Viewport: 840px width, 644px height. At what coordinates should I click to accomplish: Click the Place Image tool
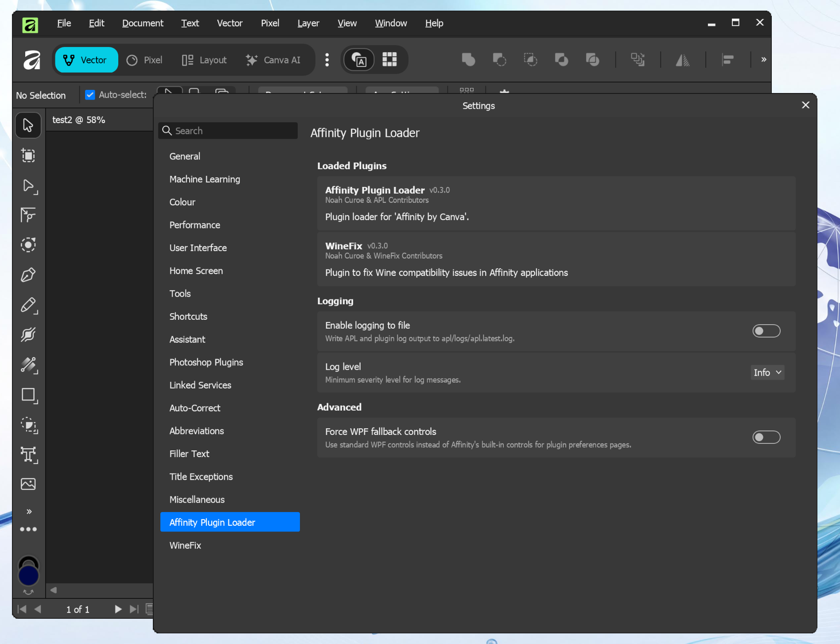tap(28, 484)
